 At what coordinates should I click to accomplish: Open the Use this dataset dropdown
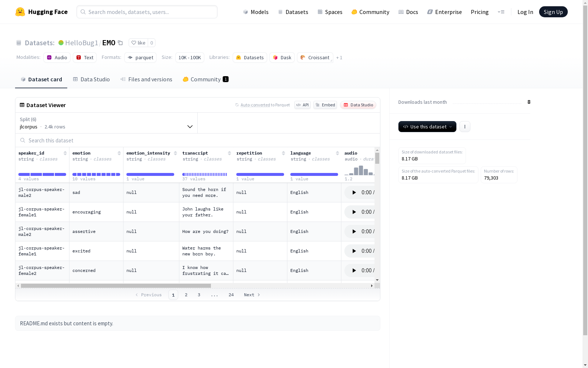[x=427, y=127]
